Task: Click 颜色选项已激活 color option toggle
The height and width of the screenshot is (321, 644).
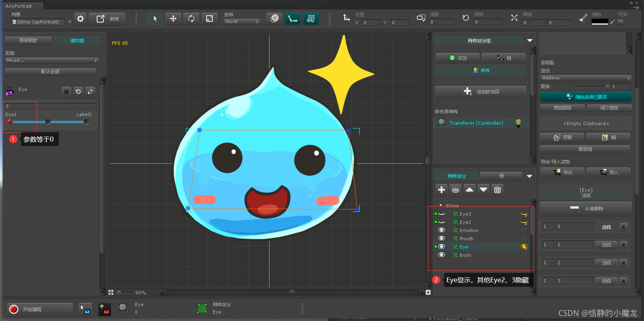Action: pyautogui.click(x=586, y=97)
